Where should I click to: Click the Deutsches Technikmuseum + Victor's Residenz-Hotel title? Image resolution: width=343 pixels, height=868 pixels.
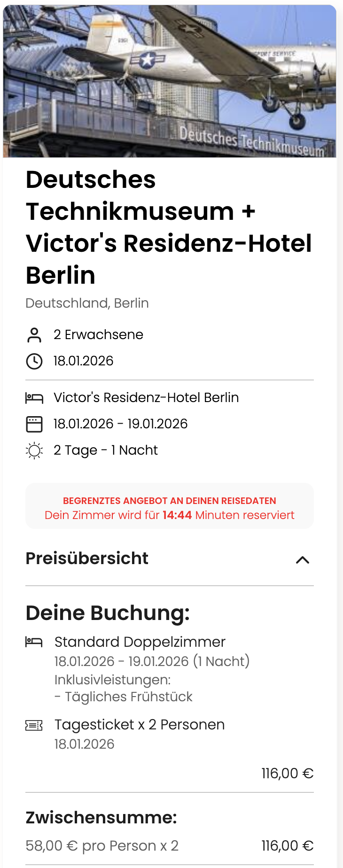coord(169,227)
